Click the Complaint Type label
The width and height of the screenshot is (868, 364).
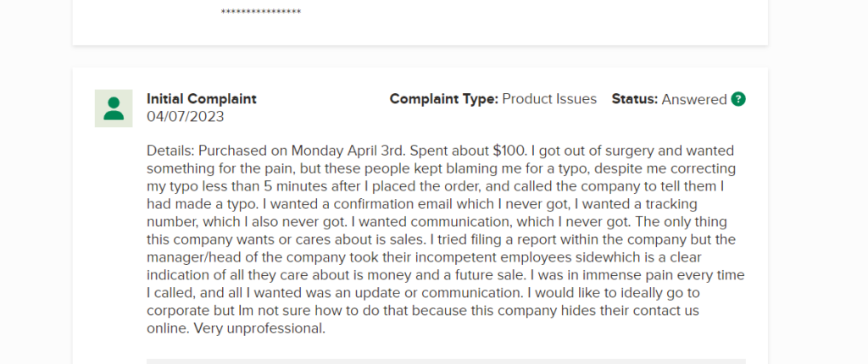tap(444, 99)
